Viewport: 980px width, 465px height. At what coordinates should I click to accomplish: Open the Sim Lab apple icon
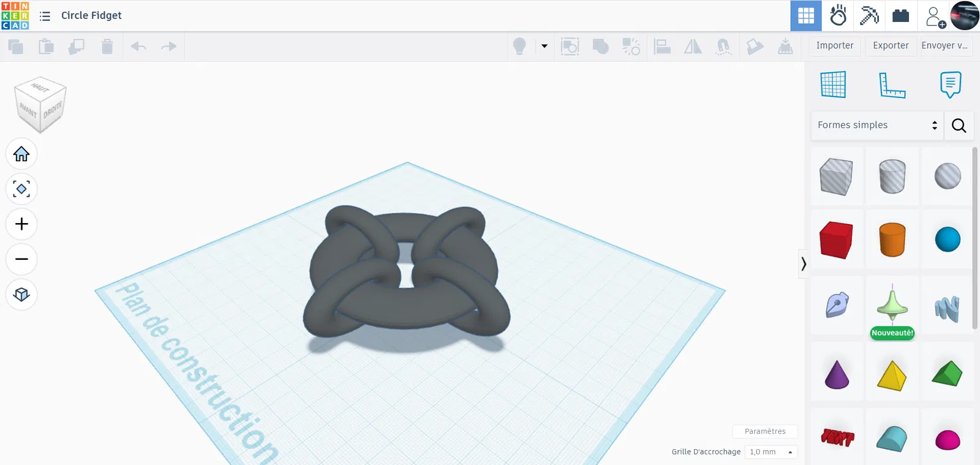[838, 15]
